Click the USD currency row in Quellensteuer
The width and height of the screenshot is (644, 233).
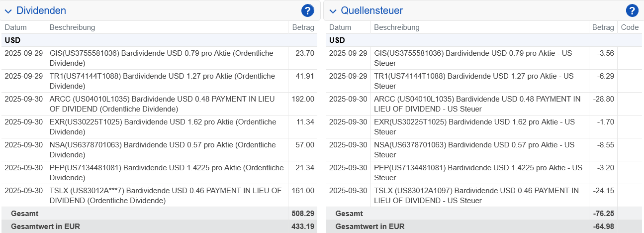pyautogui.click(x=337, y=40)
